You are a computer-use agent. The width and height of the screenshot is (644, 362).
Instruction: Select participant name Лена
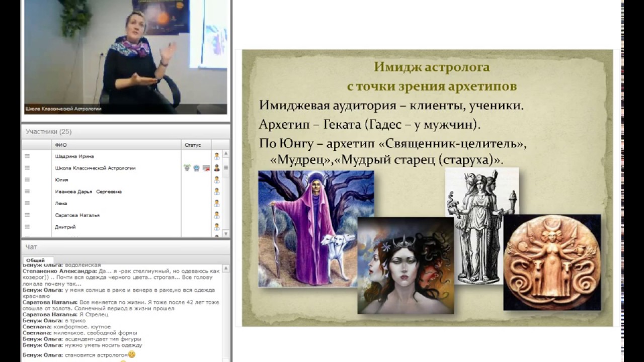[61, 203]
